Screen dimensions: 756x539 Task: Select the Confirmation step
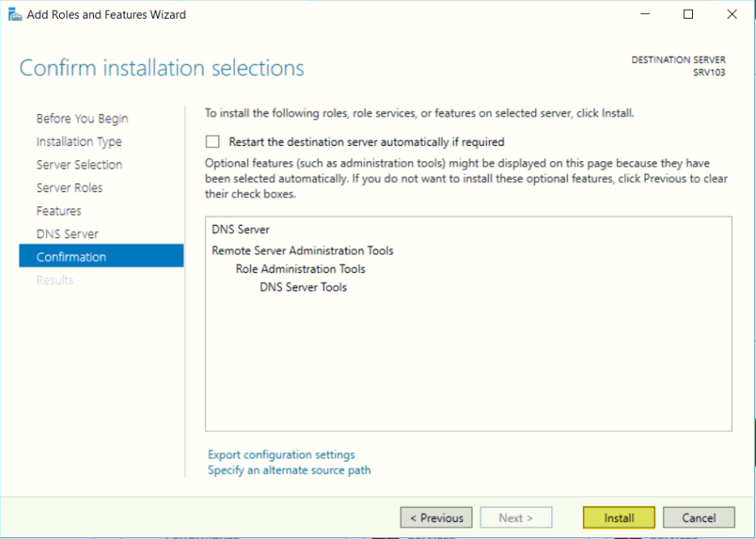coord(101,256)
